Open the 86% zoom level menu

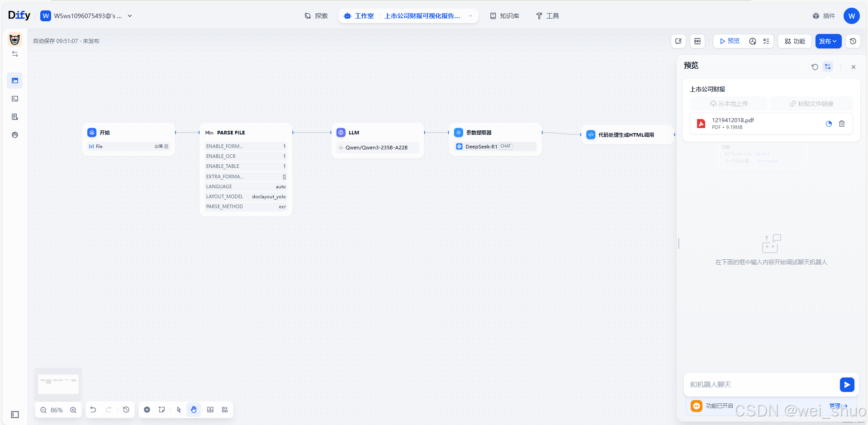click(57, 410)
